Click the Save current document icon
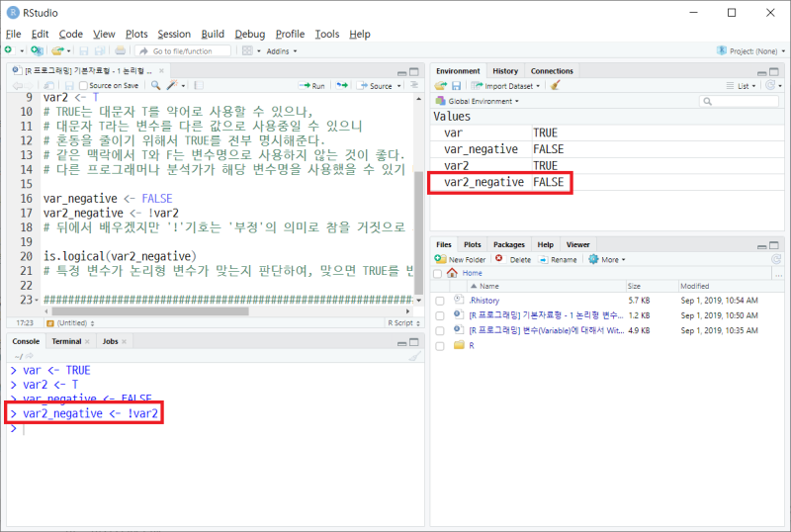This screenshot has width=791, height=532. (x=84, y=50)
